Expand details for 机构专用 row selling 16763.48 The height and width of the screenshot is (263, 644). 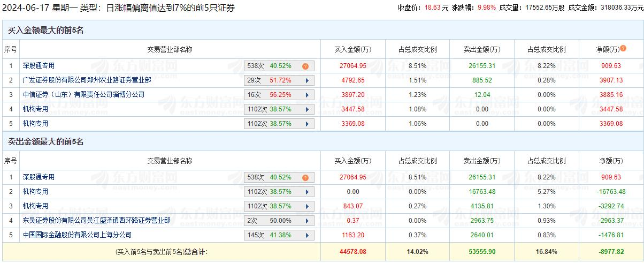(x=307, y=192)
